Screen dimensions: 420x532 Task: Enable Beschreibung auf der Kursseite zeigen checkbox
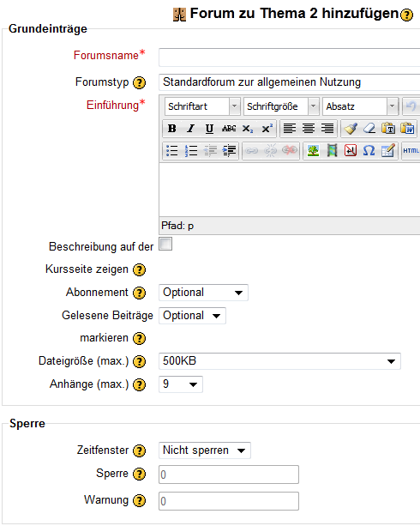165,244
